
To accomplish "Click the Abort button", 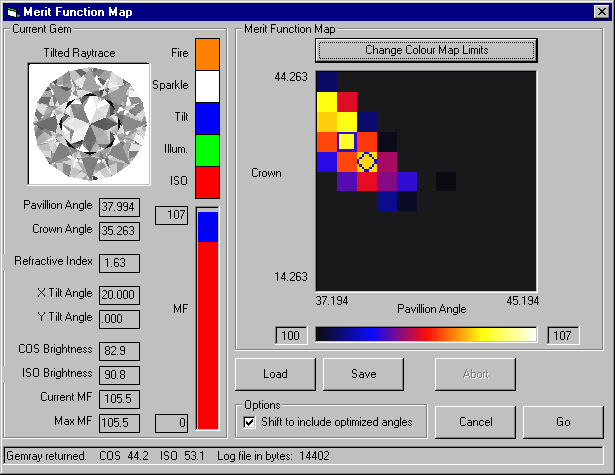I will coord(475,374).
